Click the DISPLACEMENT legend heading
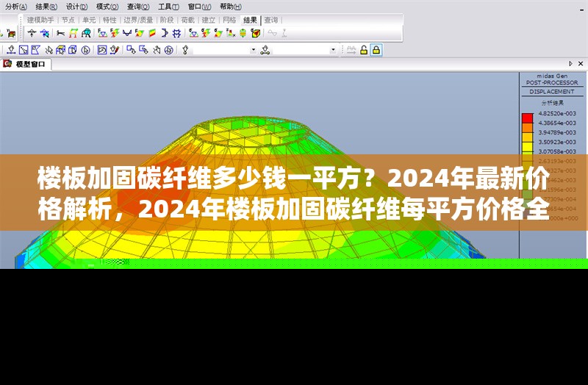588x385 pixels. [552, 91]
